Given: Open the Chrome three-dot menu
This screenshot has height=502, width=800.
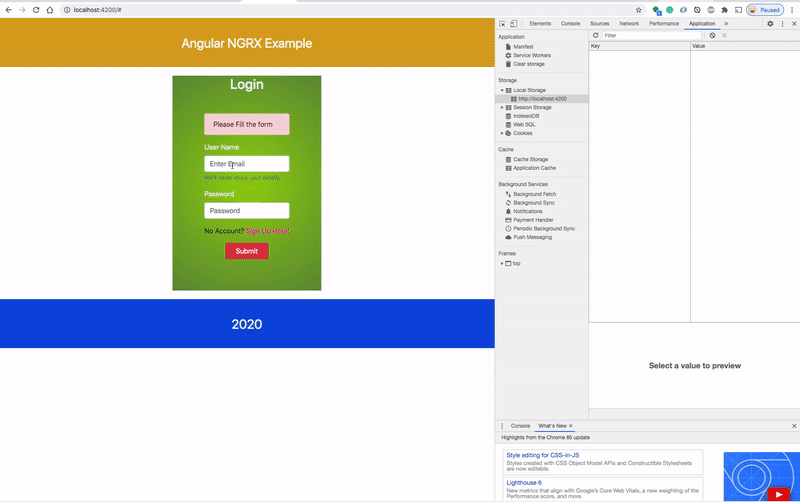Looking at the screenshot, I should (792, 10).
